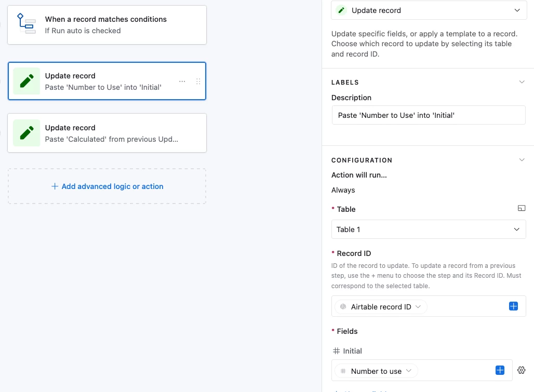Image resolution: width=534 pixels, height=392 pixels.
Task: Click the drag handle on selected action
Action: click(x=198, y=82)
